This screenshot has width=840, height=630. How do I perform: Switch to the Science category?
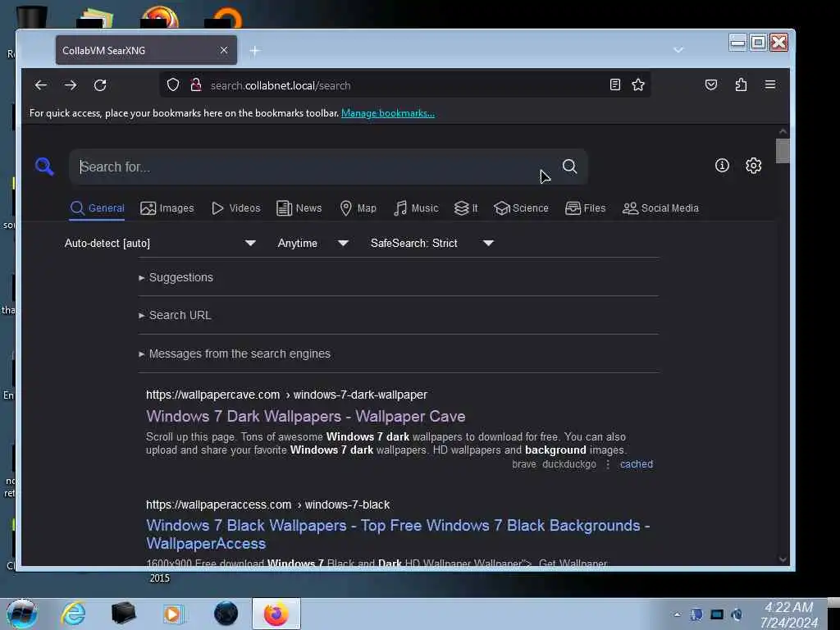pyautogui.click(x=521, y=208)
